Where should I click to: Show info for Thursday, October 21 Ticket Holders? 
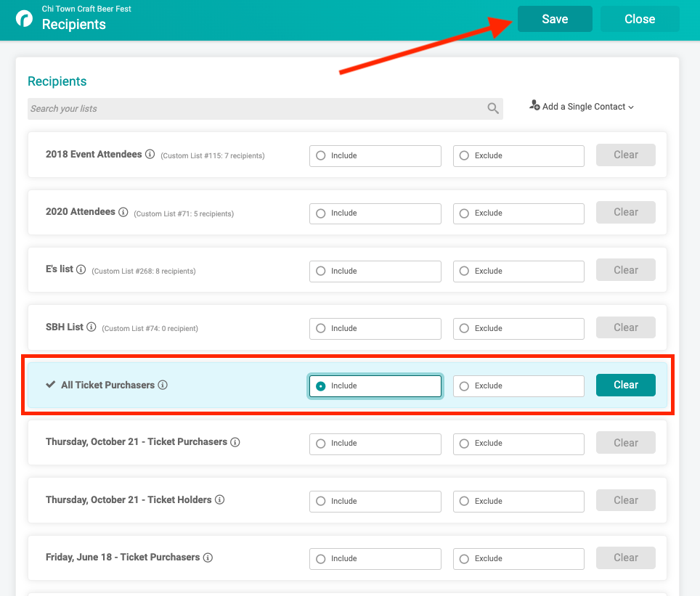pos(219,499)
